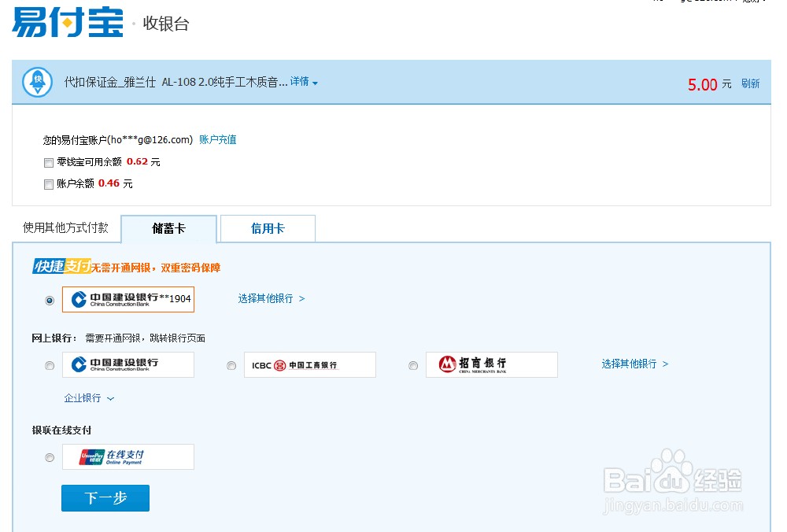Image resolution: width=787 pixels, height=532 pixels.
Task: Click the 无需开通网银，双重密码保障 slogan
Action: tap(156, 268)
